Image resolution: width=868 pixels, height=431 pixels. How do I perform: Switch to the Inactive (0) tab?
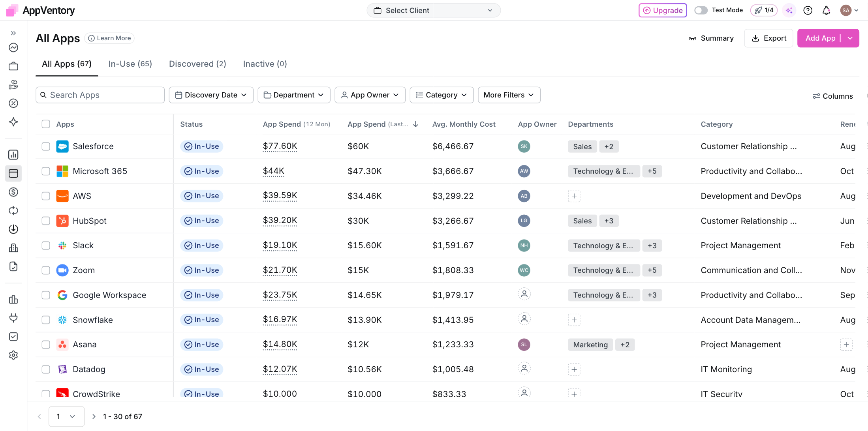[265, 64]
